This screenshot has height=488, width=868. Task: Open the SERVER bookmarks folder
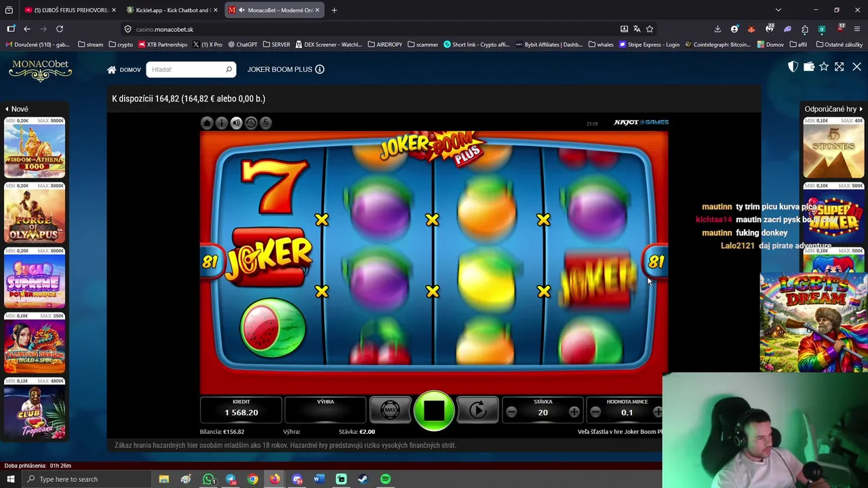276,45
